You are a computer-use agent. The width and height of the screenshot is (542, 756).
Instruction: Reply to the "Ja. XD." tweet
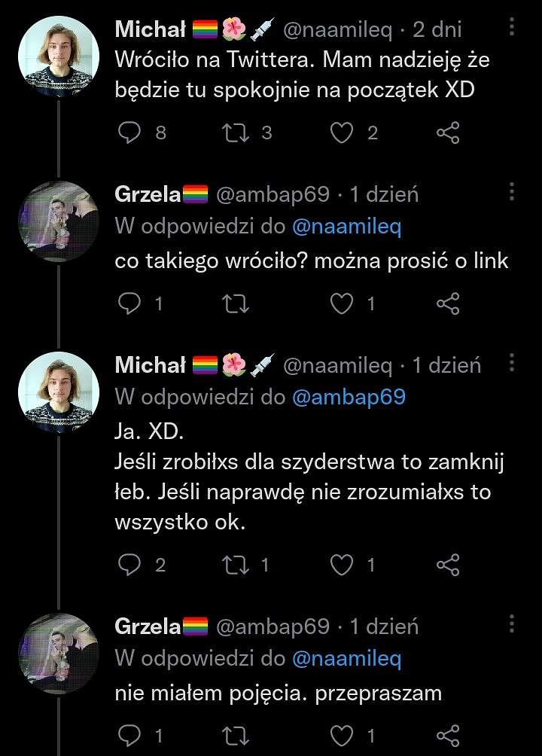[x=129, y=565]
